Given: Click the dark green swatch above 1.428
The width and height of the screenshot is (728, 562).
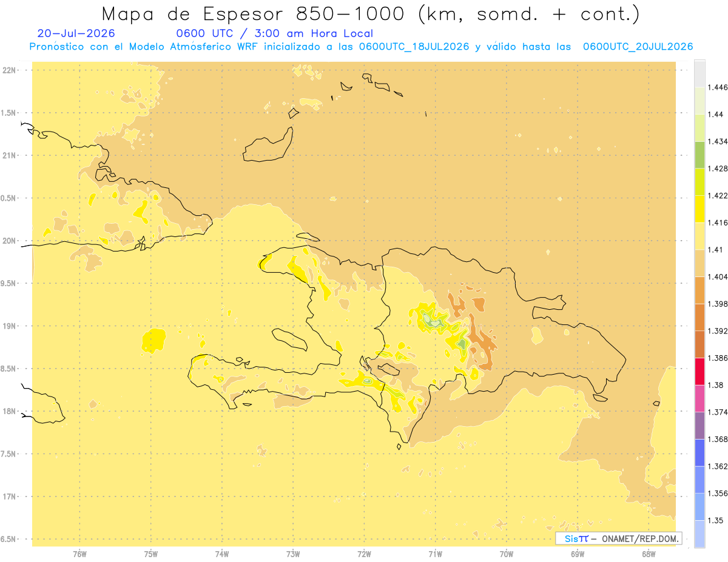Looking at the screenshot, I should pyautogui.click(x=699, y=155).
